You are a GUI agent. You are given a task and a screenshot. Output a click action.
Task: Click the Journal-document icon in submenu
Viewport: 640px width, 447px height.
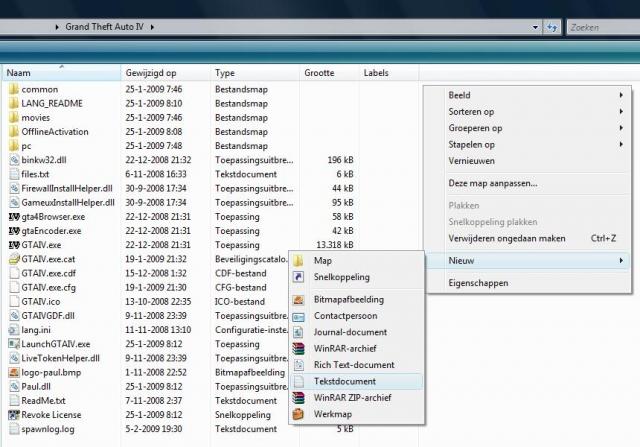pos(298,332)
